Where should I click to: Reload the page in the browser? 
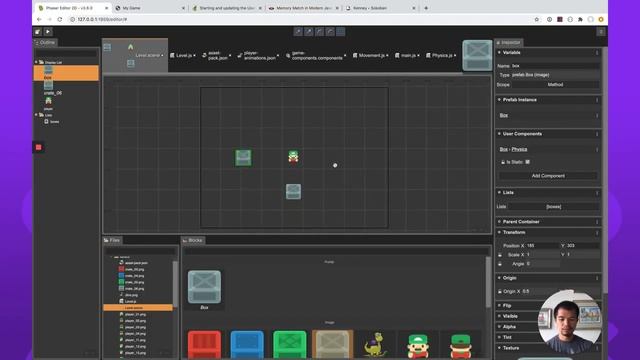point(60,19)
